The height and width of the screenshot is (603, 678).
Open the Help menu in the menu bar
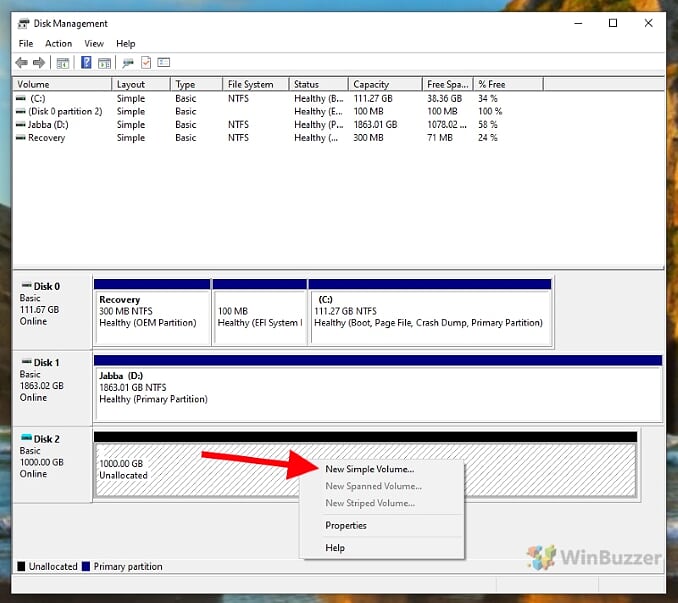pos(125,44)
